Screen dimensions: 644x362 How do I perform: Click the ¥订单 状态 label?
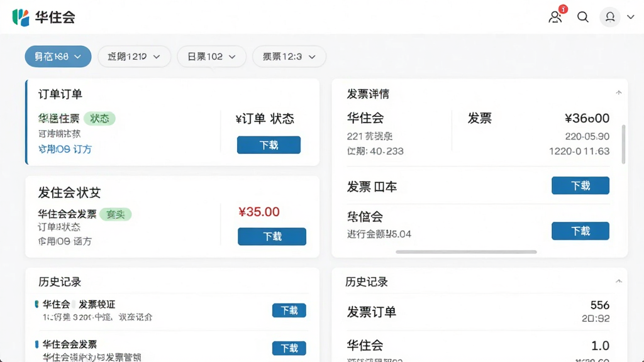265,119
